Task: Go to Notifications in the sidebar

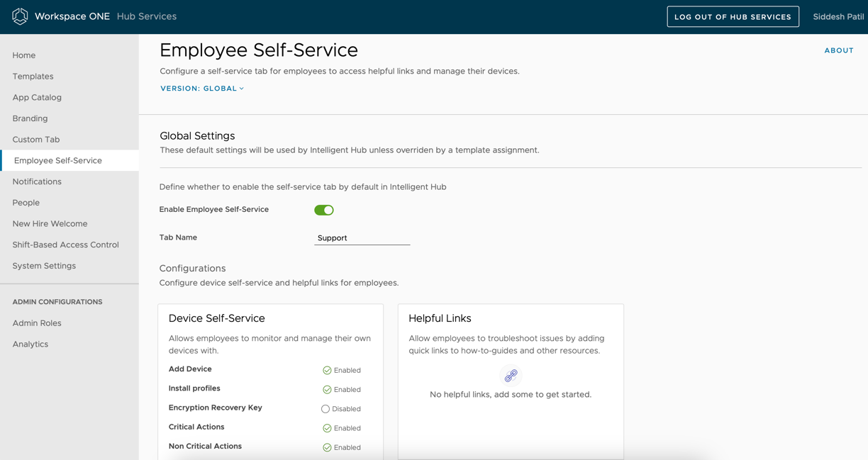Action: [37, 181]
